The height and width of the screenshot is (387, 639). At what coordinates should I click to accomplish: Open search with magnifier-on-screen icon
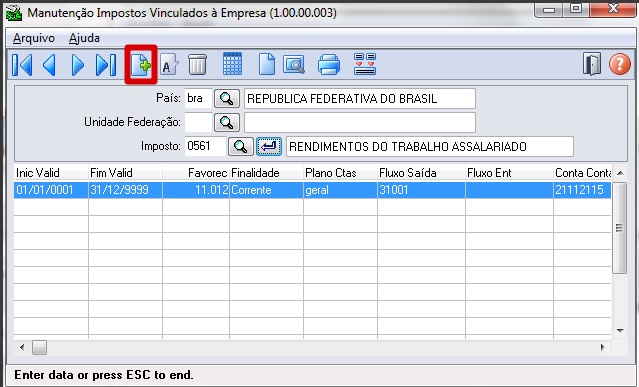point(294,65)
